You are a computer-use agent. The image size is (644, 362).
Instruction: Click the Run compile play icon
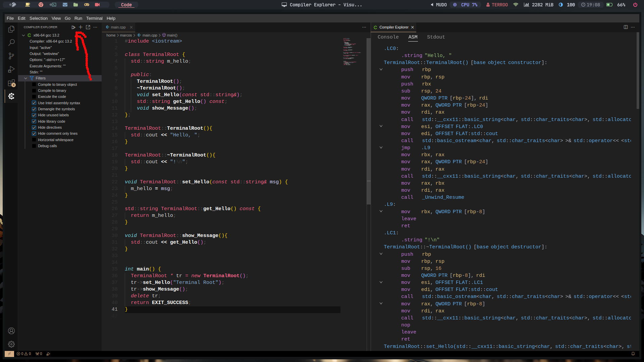click(73, 27)
